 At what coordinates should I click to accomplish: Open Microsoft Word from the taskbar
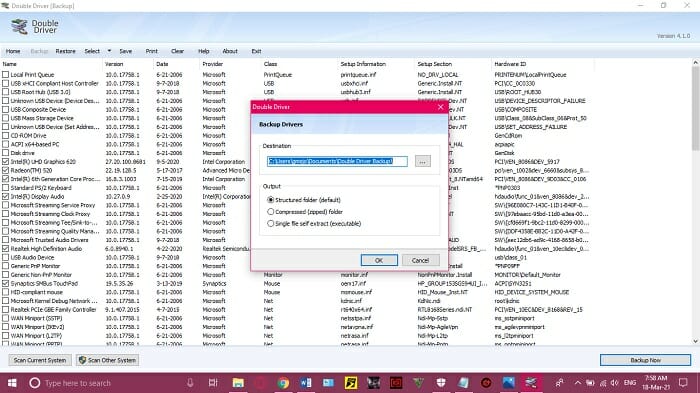306,383
